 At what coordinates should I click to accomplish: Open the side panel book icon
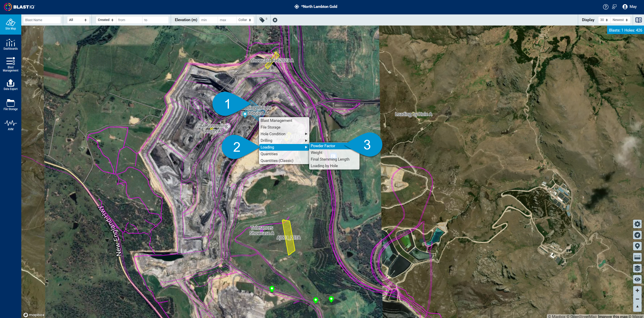[x=638, y=20]
